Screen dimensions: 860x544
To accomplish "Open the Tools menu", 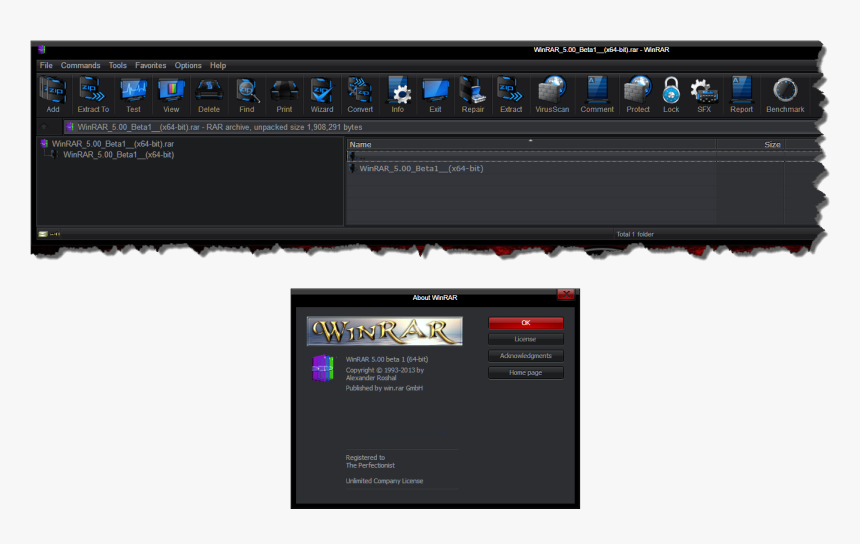I will click(117, 65).
